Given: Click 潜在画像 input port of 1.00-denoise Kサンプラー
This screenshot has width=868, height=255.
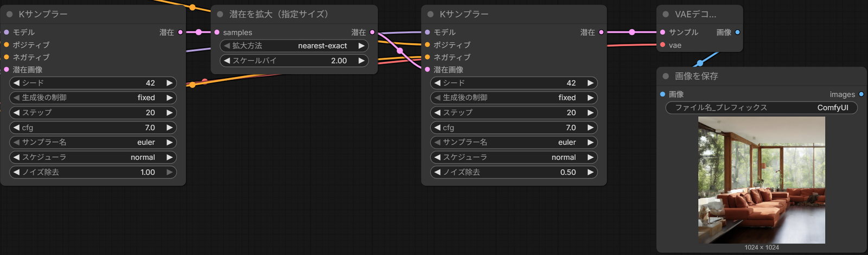Looking at the screenshot, I should 7,69.
